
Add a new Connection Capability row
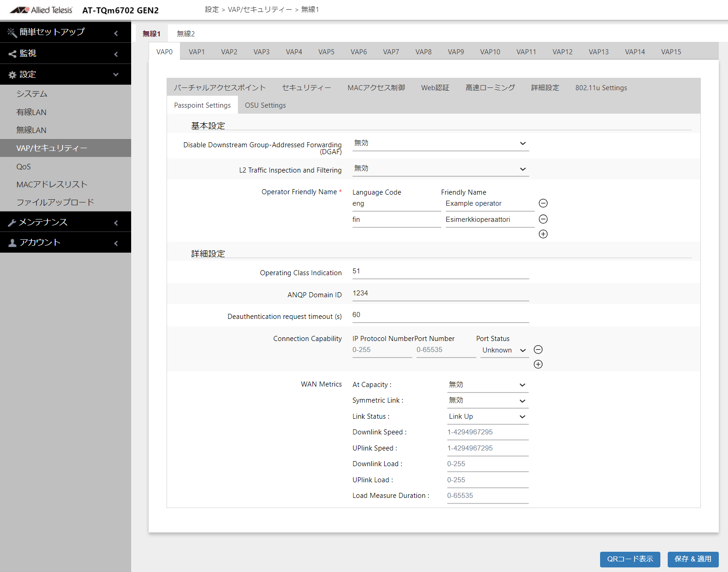538,364
